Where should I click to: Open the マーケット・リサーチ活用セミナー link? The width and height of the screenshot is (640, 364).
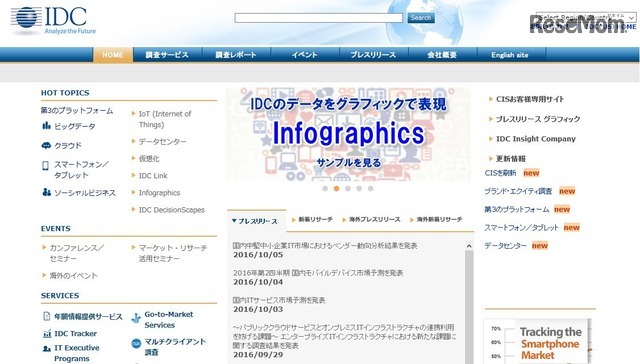[x=173, y=253]
